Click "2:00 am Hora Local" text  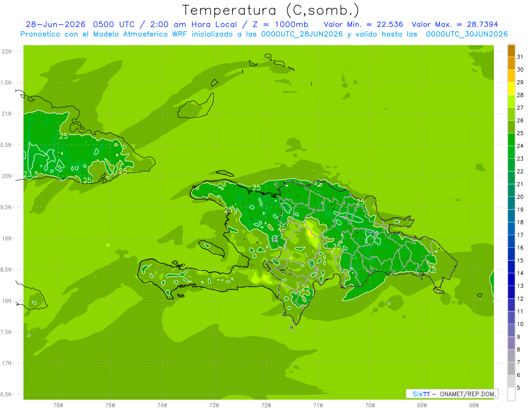[x=195, y=24]
